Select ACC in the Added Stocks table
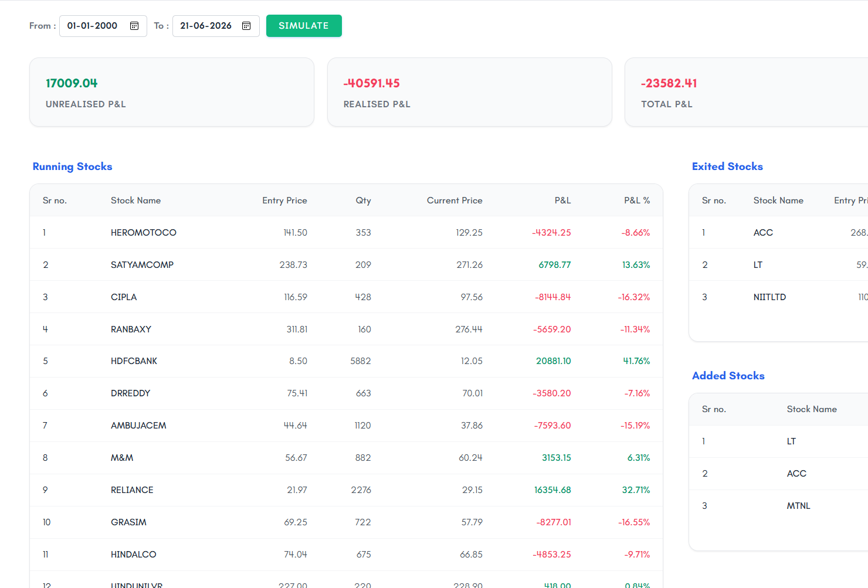 point(796,474)
